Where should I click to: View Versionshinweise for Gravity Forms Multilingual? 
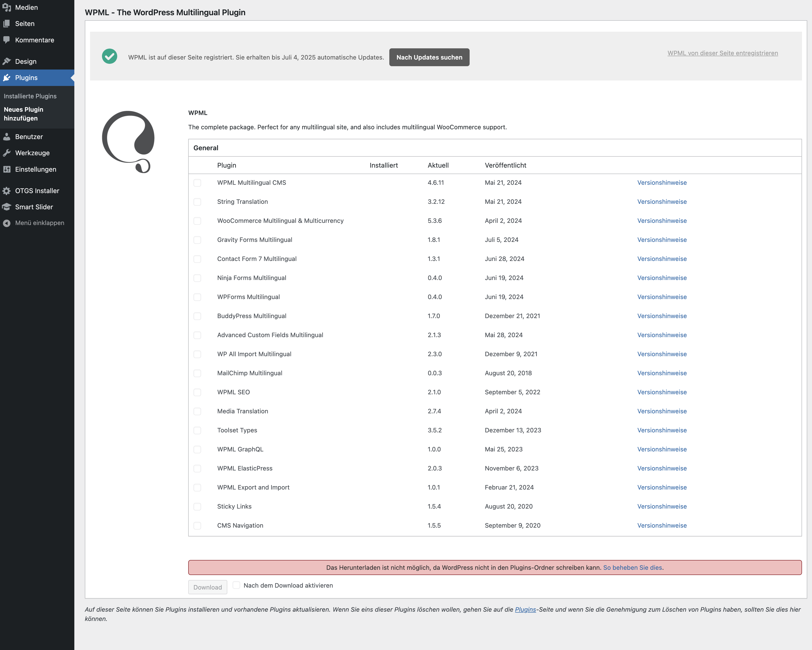coord(662,240)
